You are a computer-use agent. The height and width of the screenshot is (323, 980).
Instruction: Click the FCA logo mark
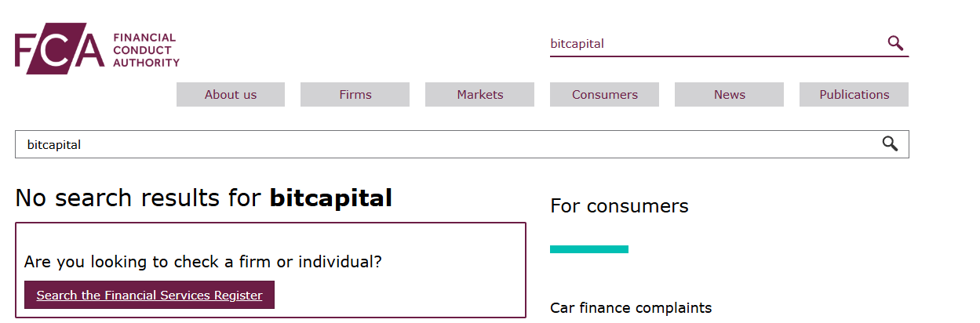59,53
